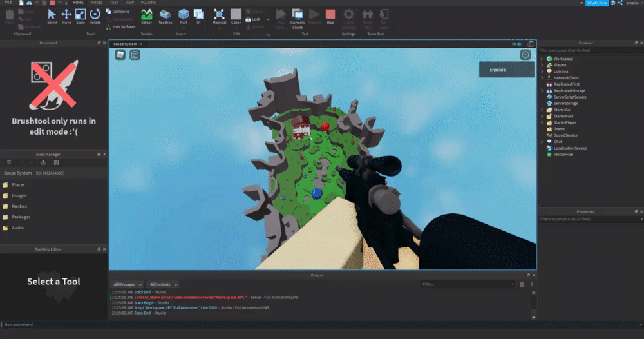Click the red Custom_Name error message
This screenshot has width=644, height=339.
click(x=191, y=298)
